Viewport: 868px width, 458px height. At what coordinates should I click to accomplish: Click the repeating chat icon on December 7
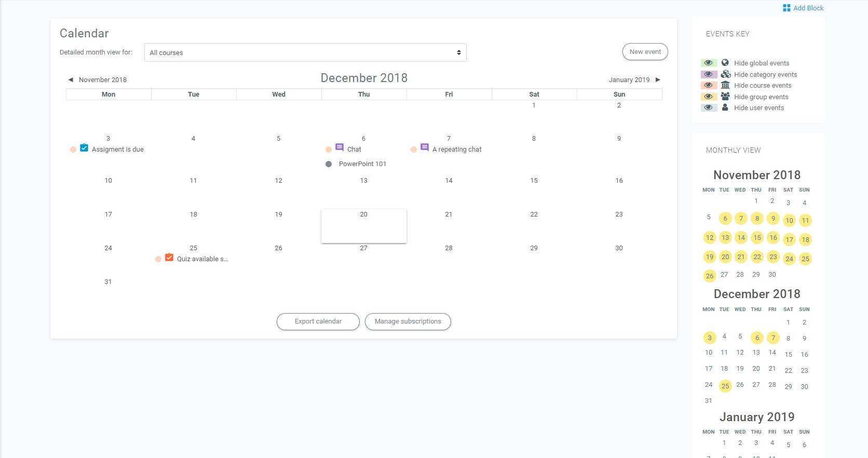pyautogui.click(x=425, y=147)
